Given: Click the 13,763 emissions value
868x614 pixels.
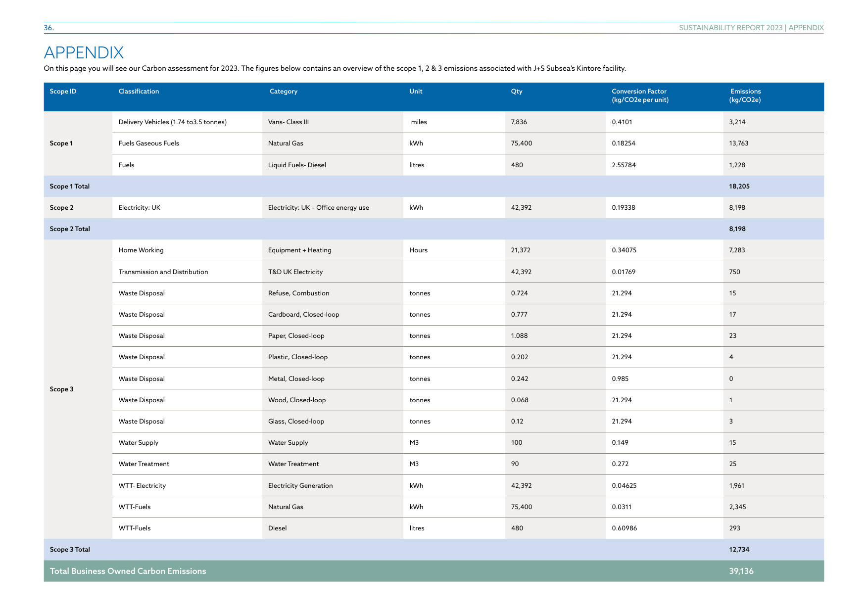Looking at the screenshot, I should tap(739, 143).
